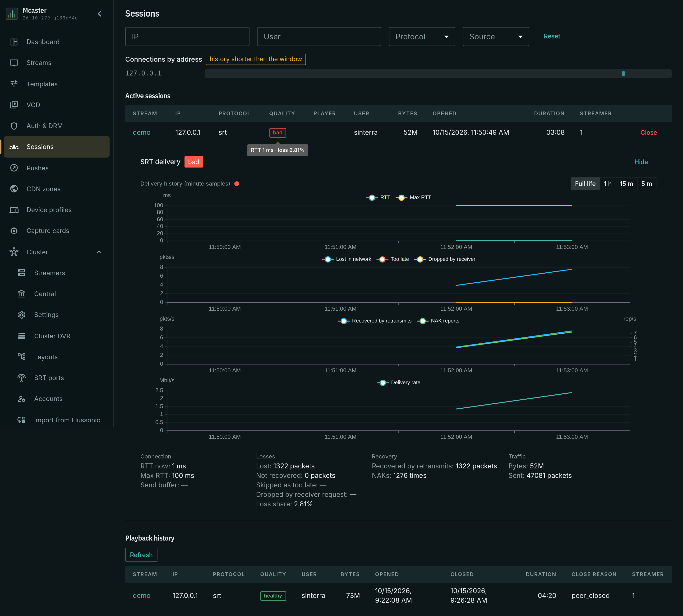
Task: Click the Layouts tree icon
Action: tap(21, 357)
